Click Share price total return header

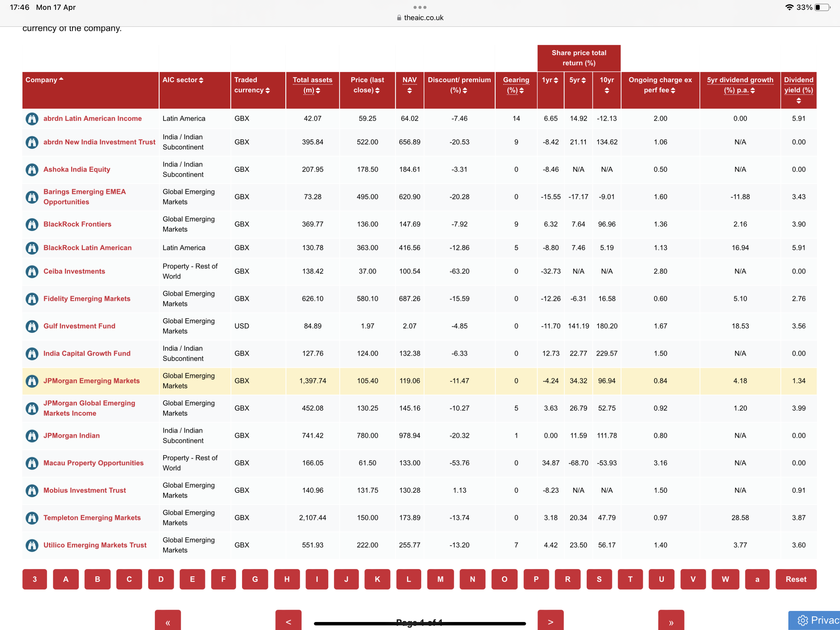coord(579,58)
